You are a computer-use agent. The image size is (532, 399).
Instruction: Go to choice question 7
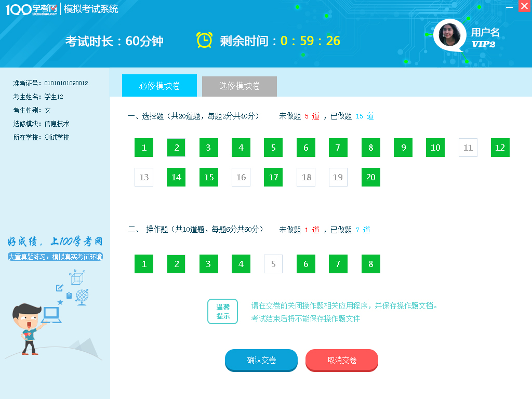coord(338,148)
